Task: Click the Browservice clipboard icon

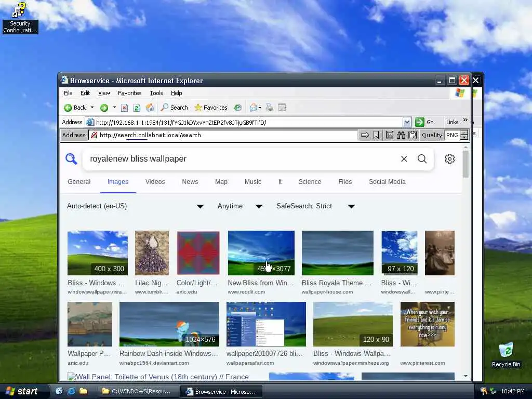Action: tap(413, 135)
